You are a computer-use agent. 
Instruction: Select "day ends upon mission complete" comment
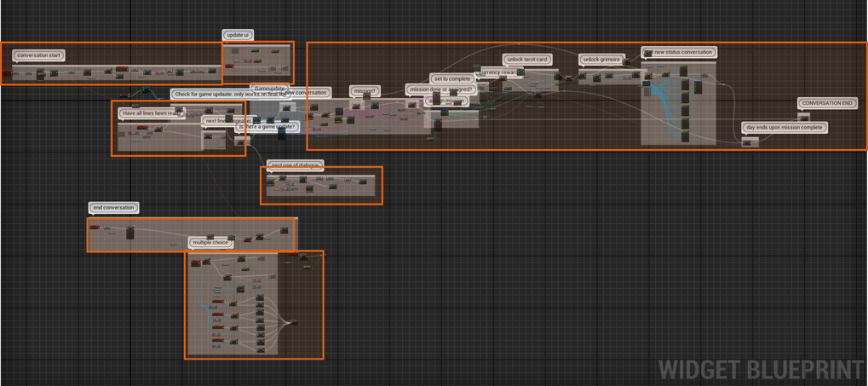(x=785, y=127)
